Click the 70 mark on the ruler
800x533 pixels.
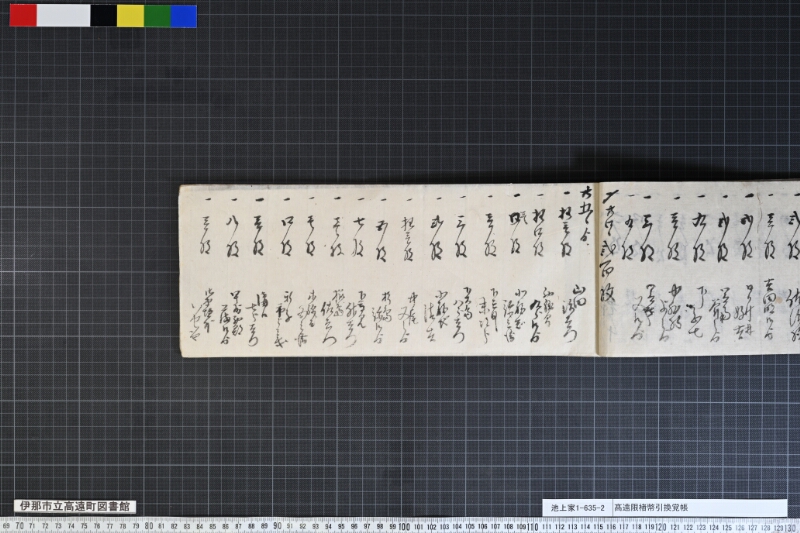[19, 526]
